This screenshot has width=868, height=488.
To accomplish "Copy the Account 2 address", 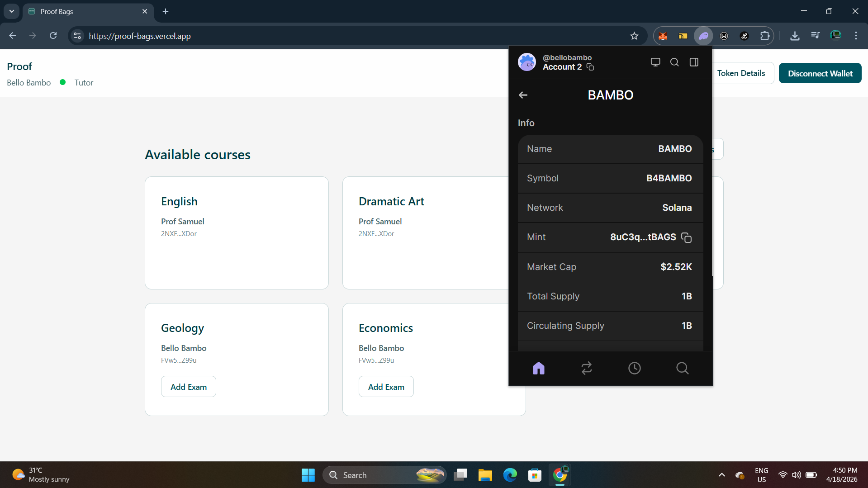I will [590, 67].
